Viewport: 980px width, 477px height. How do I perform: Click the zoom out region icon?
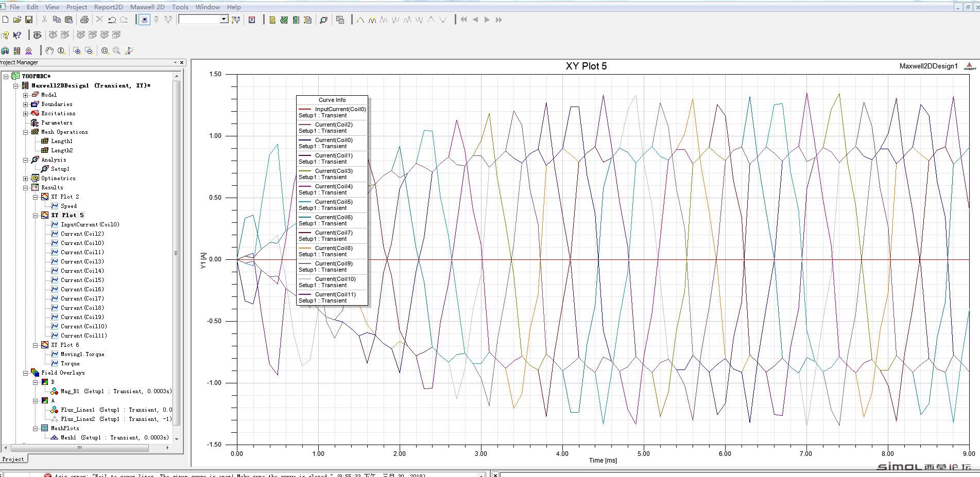coord(89,50)
